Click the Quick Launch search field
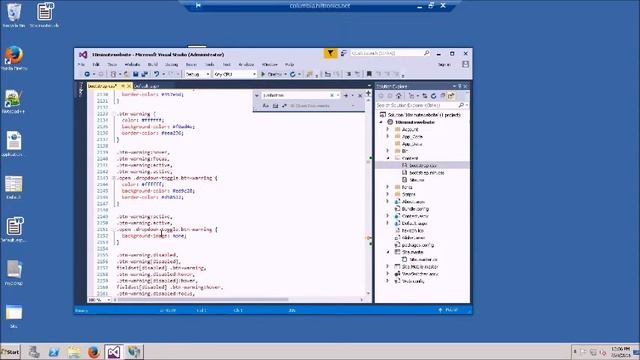This screenshot has height=360, width=640. [x=390, y=53]
